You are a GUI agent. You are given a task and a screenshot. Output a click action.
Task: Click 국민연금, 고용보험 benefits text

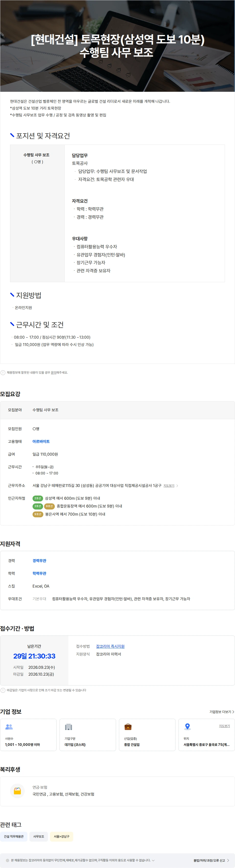63,794
